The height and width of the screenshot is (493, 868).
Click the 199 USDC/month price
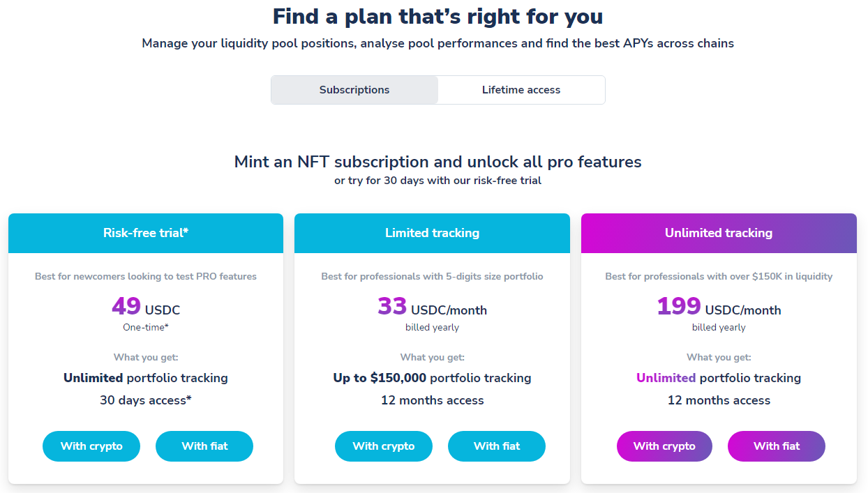pyautogui.click(x=719, y=307)
